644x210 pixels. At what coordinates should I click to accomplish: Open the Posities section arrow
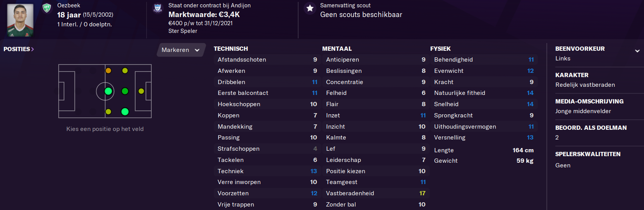[x=33, y=49]
